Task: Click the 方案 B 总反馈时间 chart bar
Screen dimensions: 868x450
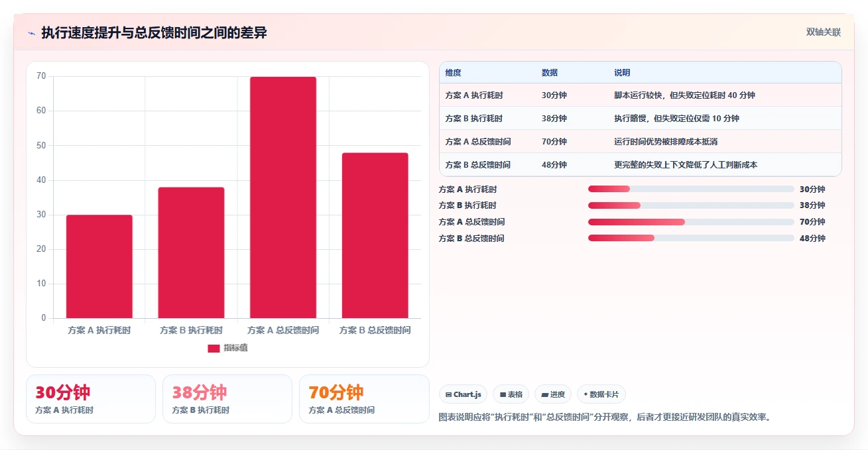Action: tap(375, 235)
